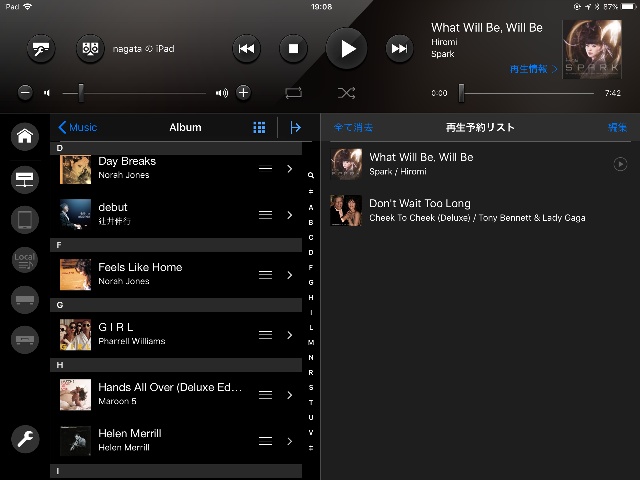Open the Local music source icon
Screen dimensions: 640x480
(25, 260)
